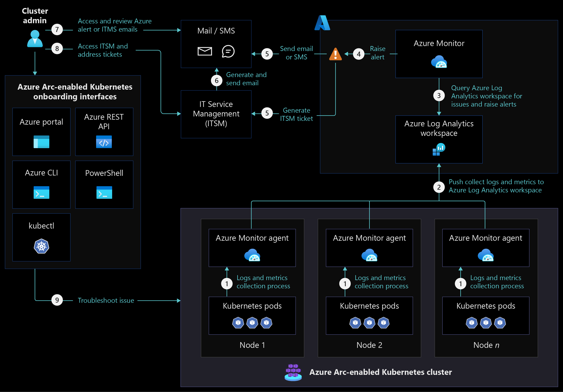Click 'Node 1' label
The image size is (563, 392).
[x=252, y=345]
